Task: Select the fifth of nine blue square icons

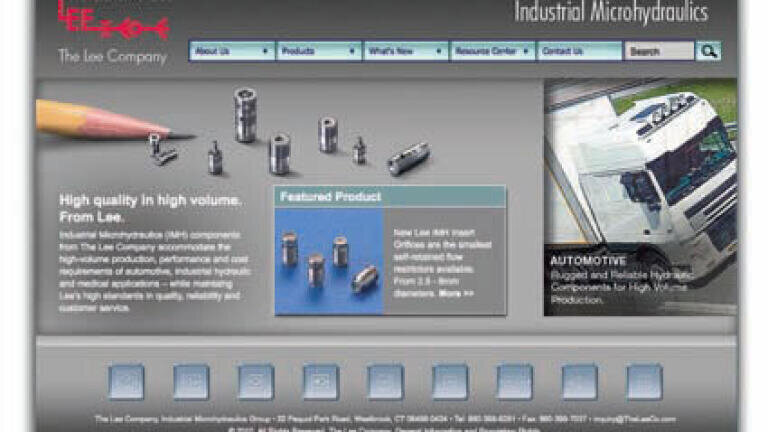Action: point(385,382)
